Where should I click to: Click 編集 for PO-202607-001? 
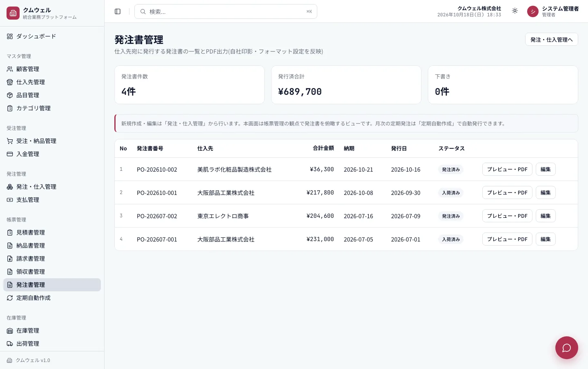pos(546,239)
